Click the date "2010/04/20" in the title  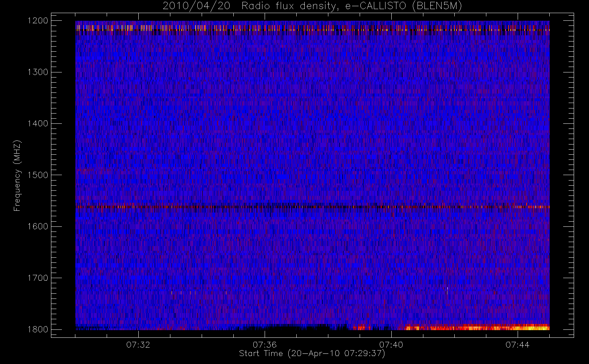point(197,6)
